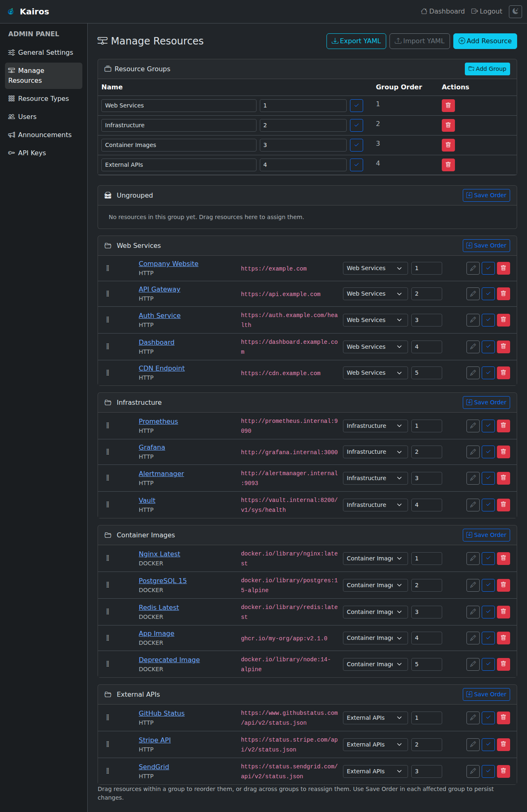Save the Redis Latest row checkmark
This screenshot has height=812, width=527.
pyautogui.click(x=488, y=612)
